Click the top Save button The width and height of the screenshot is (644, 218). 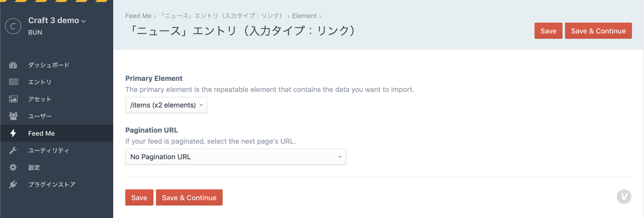coord(548,31)
